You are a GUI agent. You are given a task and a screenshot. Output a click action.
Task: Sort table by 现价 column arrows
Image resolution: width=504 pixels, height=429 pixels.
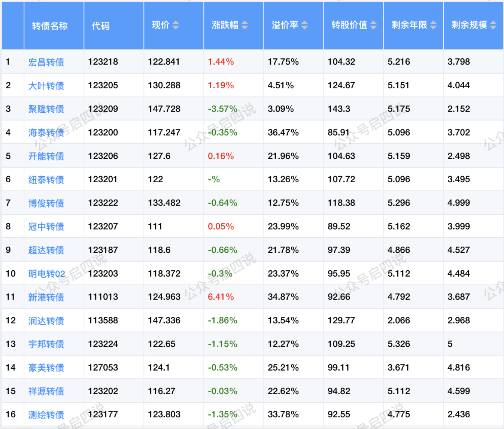click(176, 25)
